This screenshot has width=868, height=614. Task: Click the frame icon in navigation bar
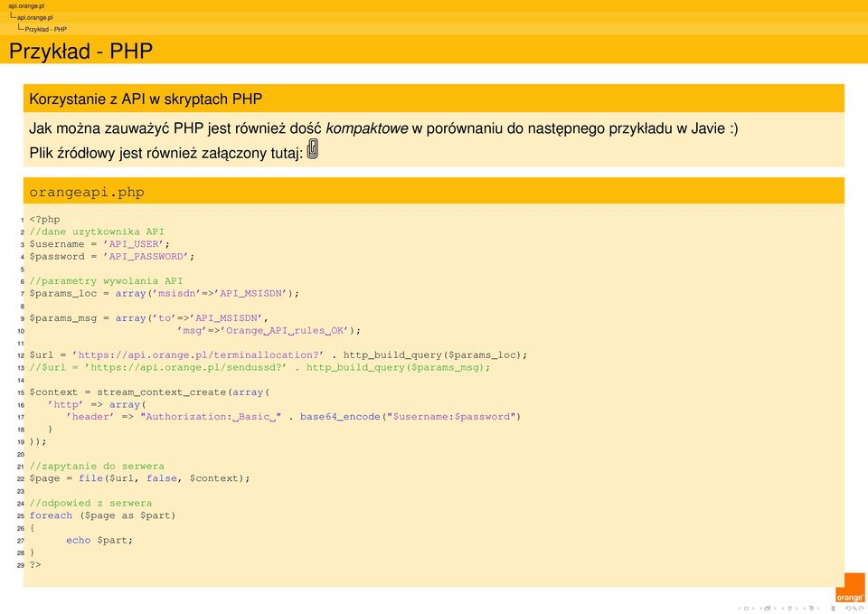[x=768, y=609]
